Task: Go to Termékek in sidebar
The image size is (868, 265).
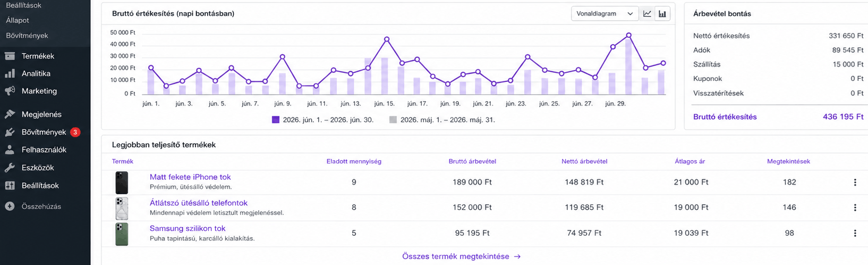Action: point(38,56)
